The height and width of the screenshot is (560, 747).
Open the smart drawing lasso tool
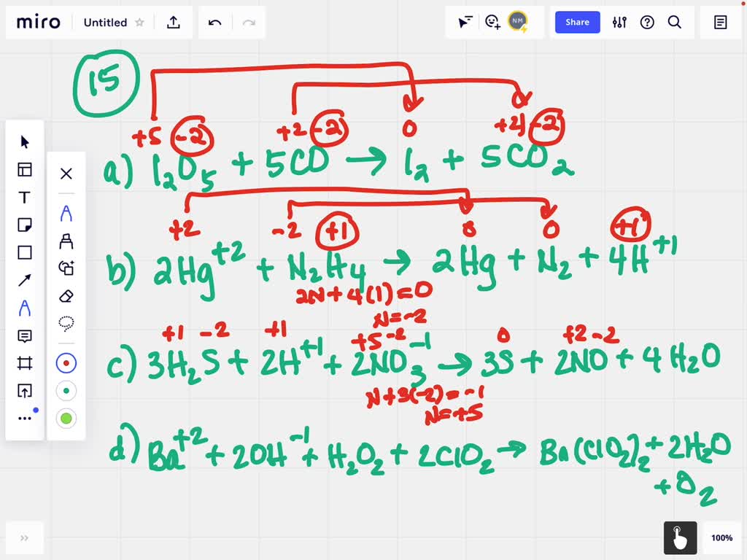(66, 324)
